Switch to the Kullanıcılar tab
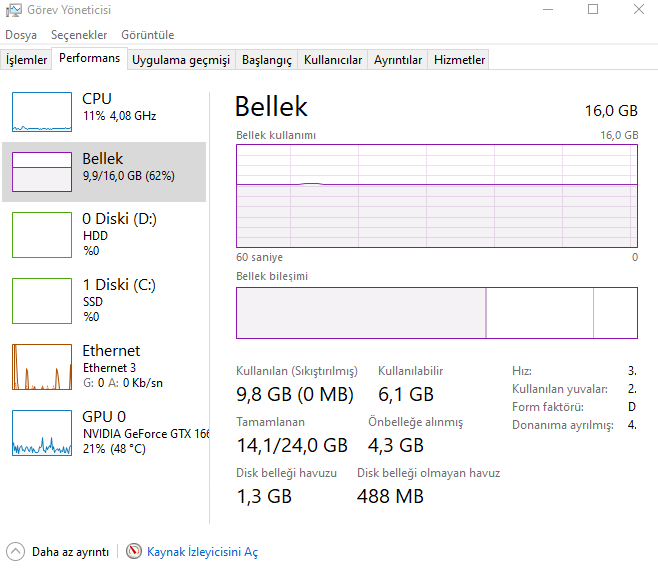Screen dimensions: 658x575 pos(333,60)
